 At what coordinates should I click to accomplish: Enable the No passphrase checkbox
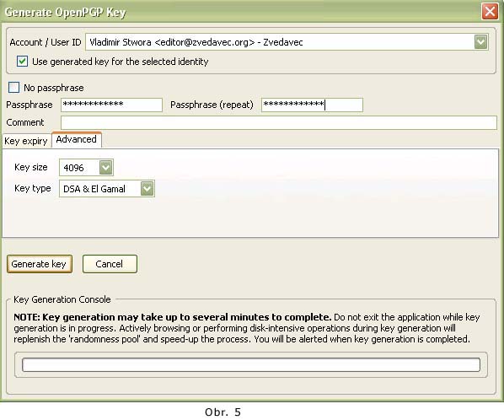pos(13,87)
